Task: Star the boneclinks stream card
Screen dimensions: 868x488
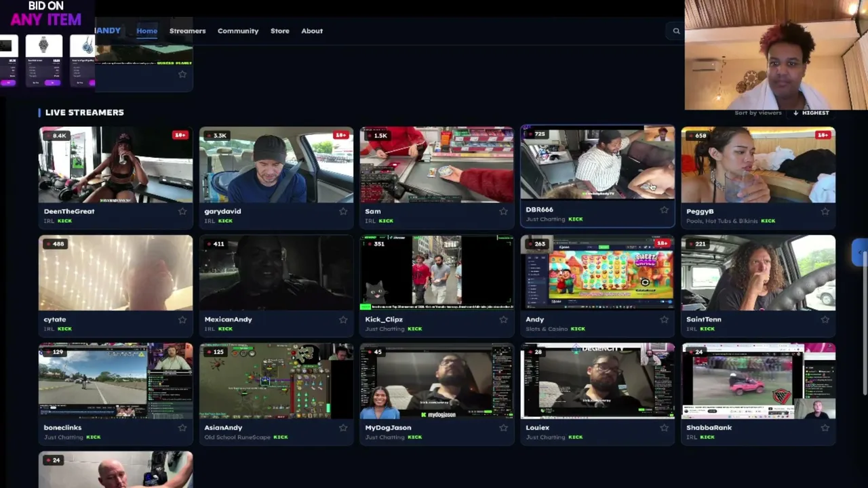Action: tap(182, 428)
